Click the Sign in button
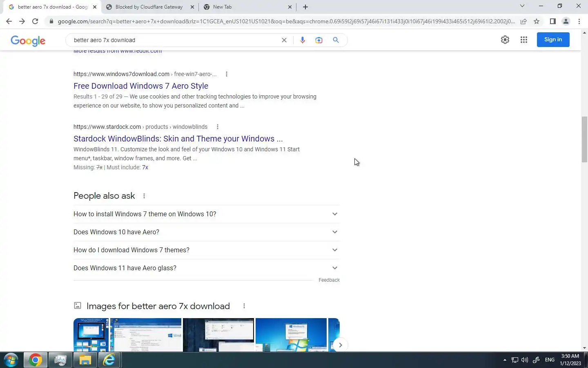 click(553, 40)
